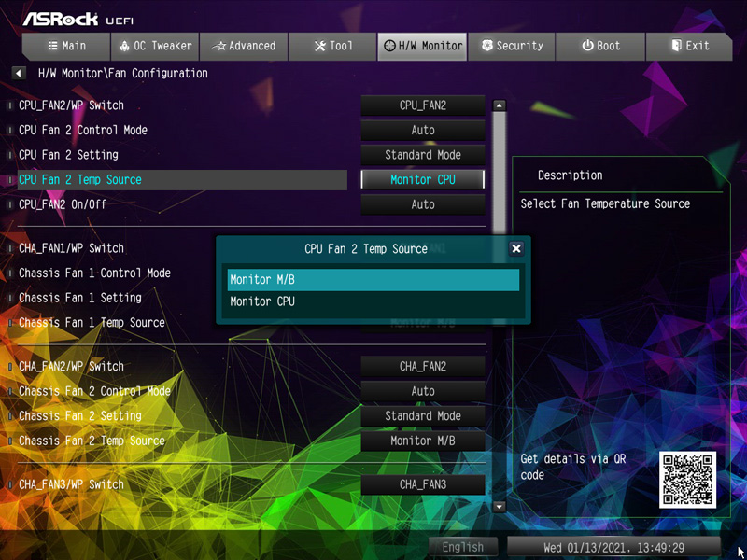This screenshot has width=747, height=560.
Task: Select the Chassis Fan 1 Setting label
Action: [x=80, y=298]
